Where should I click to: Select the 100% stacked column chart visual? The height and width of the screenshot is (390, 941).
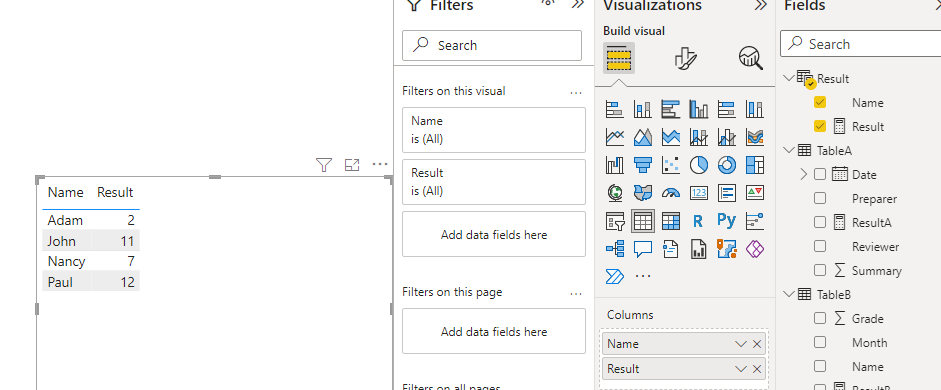click(x=754, y=109)
